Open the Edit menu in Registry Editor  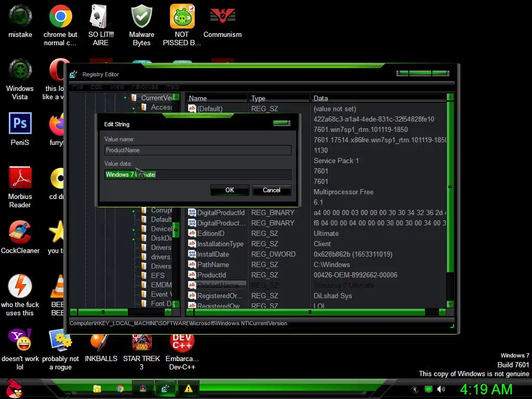(x=96, y=87)
